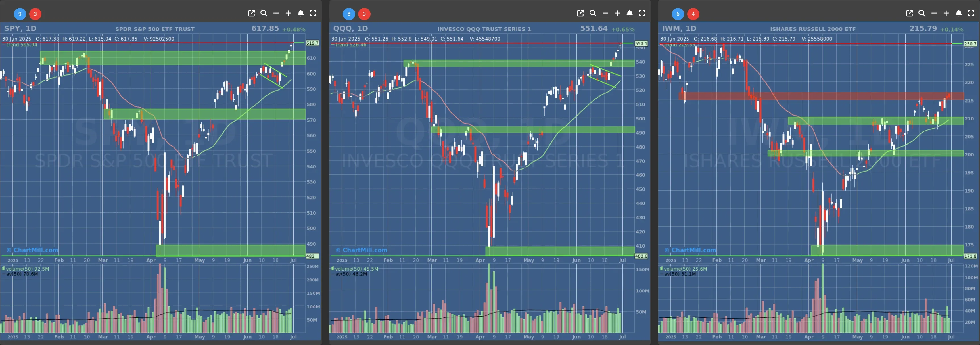Set an alert with SPY bell icon

(300, 13)
